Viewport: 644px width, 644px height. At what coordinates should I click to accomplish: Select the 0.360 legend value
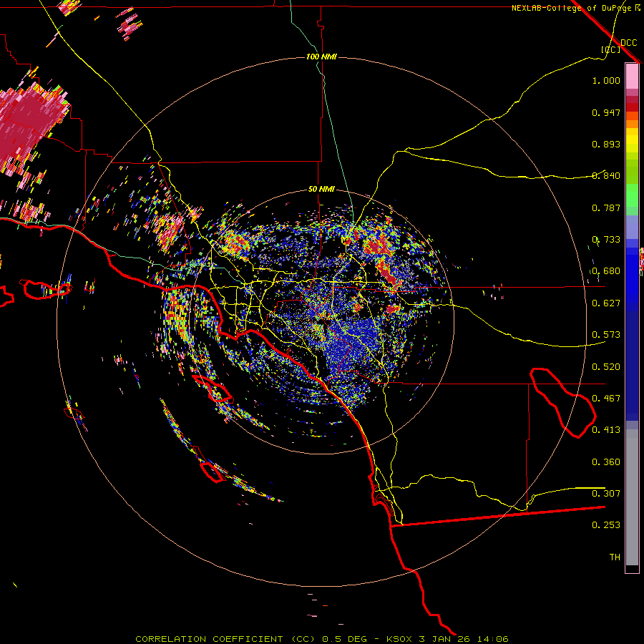coord(606,462)
